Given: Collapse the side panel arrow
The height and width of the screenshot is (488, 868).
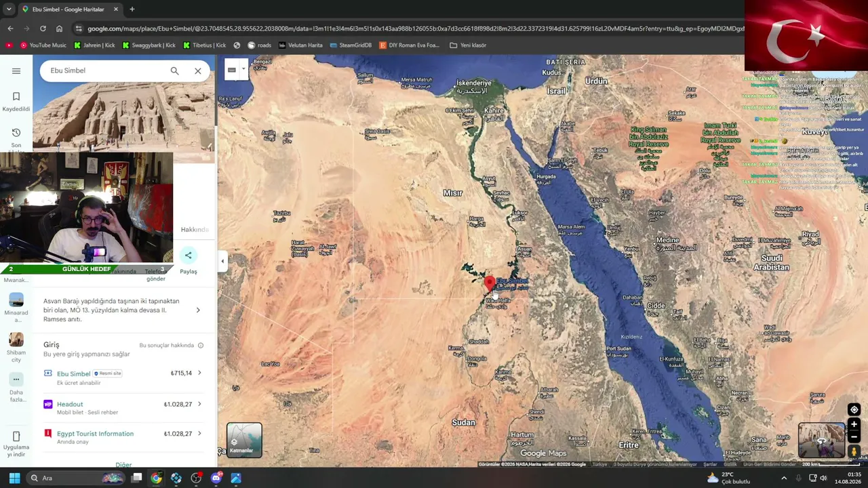Looking at the screenshot, I should tap(222, 261).
